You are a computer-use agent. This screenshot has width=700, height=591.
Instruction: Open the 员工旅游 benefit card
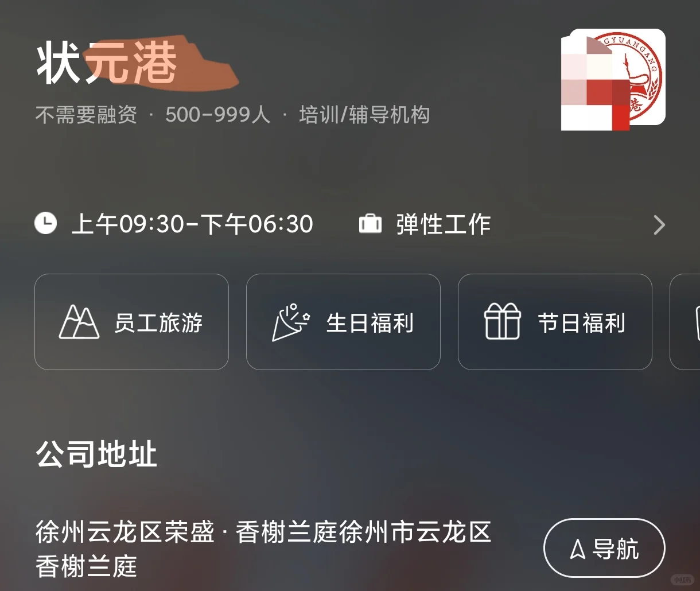[131, 322]
